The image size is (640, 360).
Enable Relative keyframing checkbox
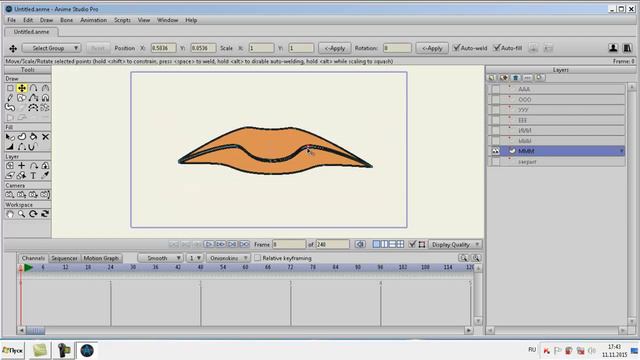point(258,258)
